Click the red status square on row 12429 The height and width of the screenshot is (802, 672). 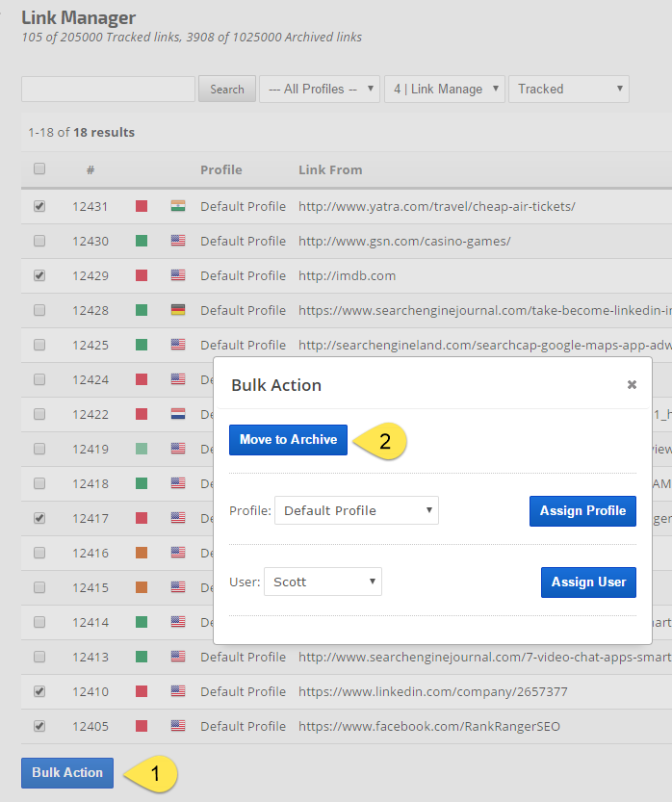142,275
